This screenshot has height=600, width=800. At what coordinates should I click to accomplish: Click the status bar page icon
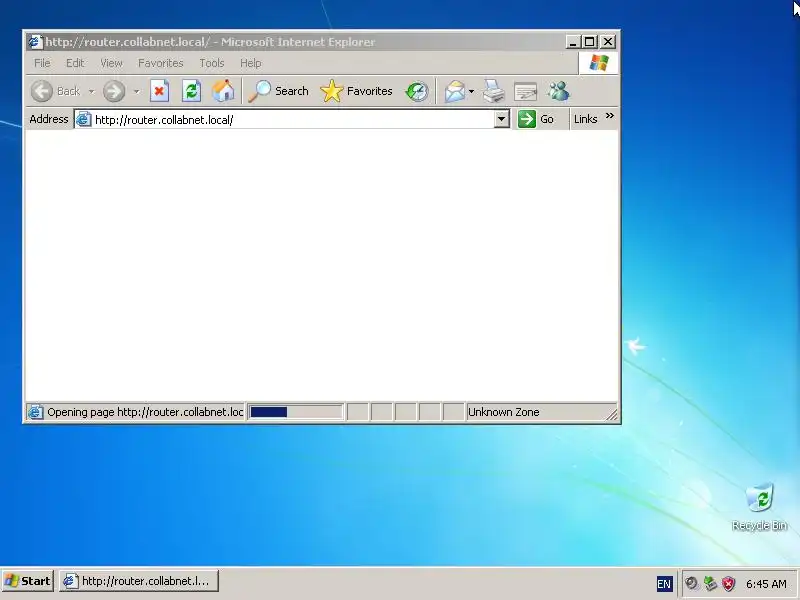point(35,412)
